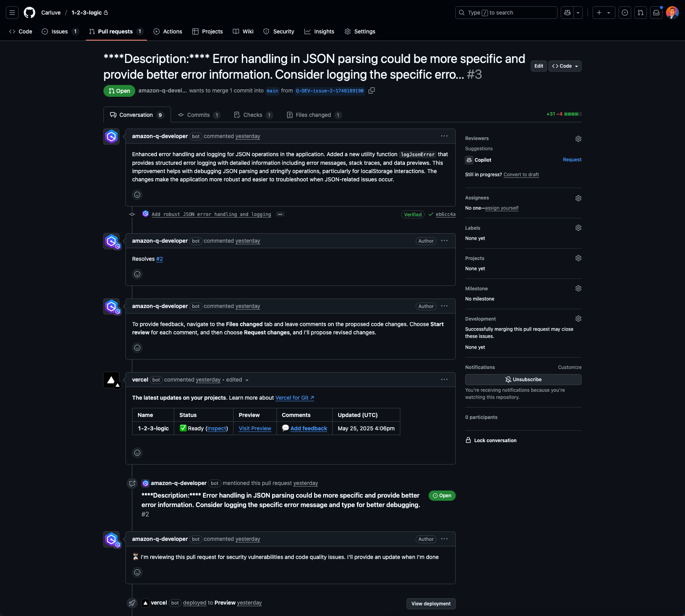Copy the Q-DEV-issue-2 branch name
The height and width of the screenshot is (616, 685).
[x=371, y=90]
